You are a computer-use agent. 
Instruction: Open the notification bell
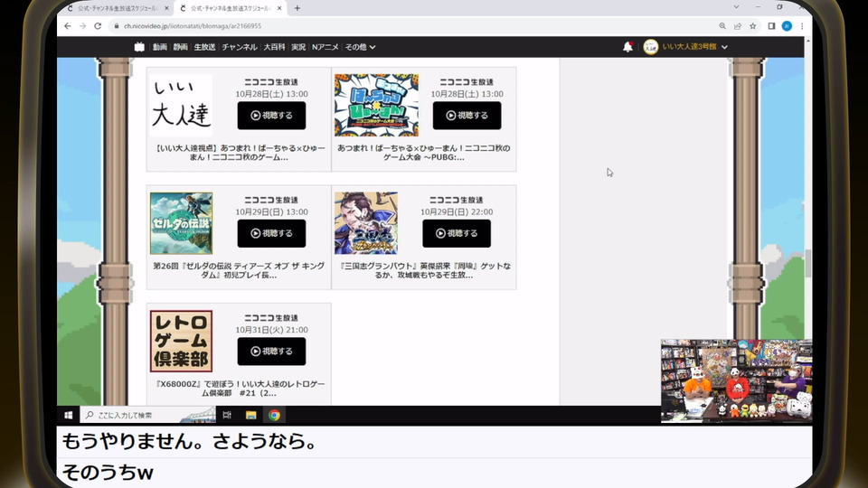click(x=627, y=47)
